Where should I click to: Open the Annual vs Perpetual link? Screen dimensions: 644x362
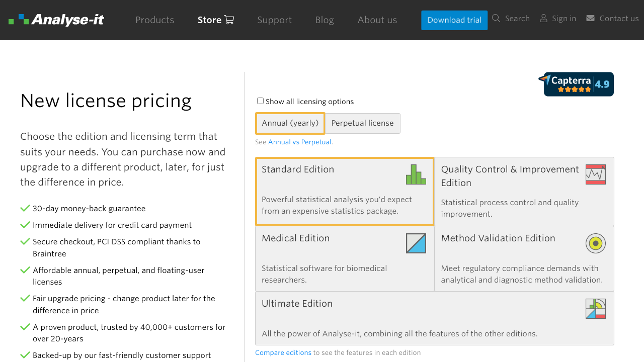(x=299, y=142)
